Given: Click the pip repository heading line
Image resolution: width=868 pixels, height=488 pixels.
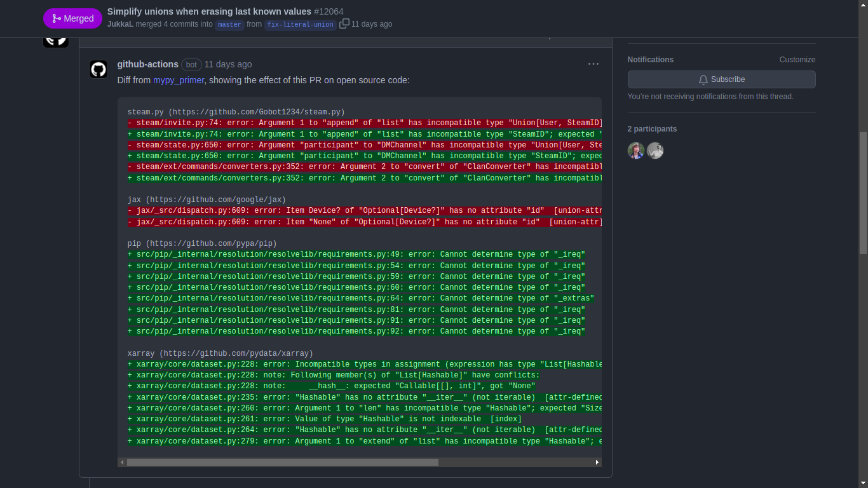Looking at the screenshot, I should [x=202, y=243].
